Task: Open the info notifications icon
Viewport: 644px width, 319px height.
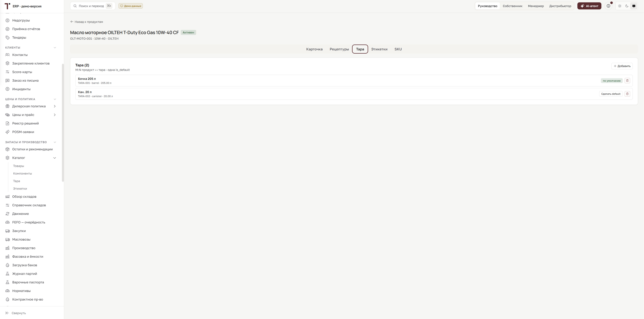Action: [x=608, y=6]
